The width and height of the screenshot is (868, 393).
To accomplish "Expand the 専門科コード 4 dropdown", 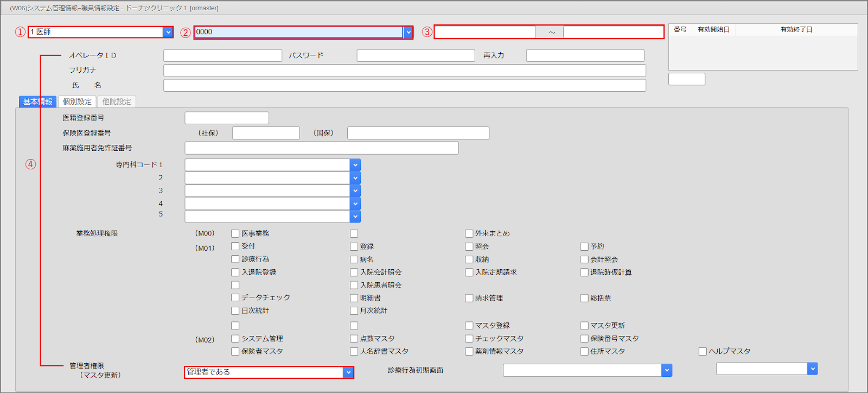I will tap(355, 204).
